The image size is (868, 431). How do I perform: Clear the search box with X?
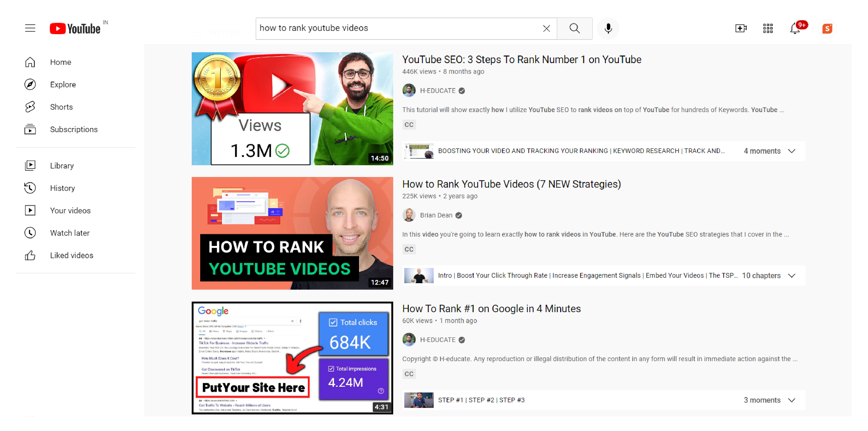(x=546, y=29)
